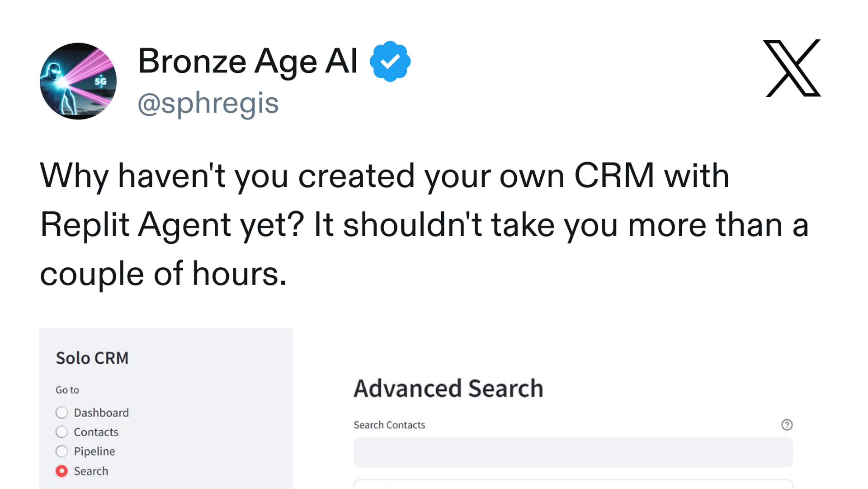The image size is (868, 489).
Task: Click the Contacts label text
Action: pos(96,432)
